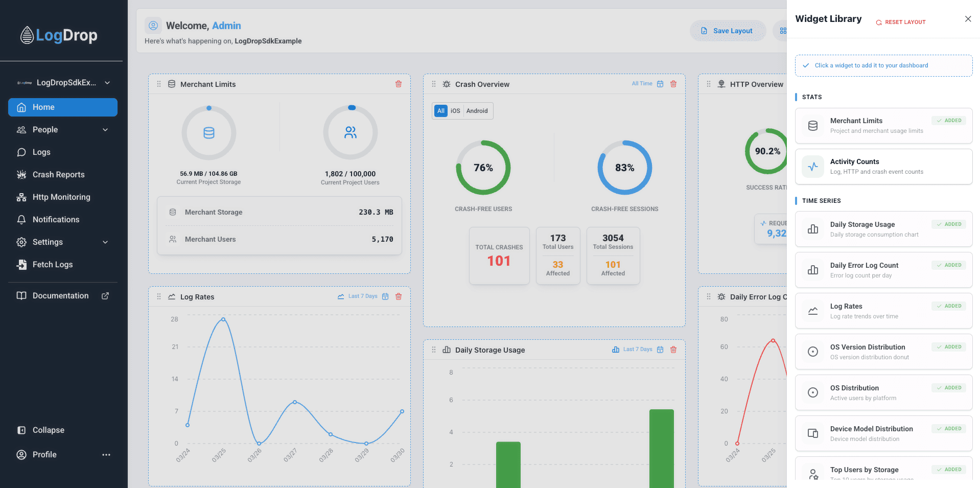Add the Activity Counts widget

coord(884,167)
